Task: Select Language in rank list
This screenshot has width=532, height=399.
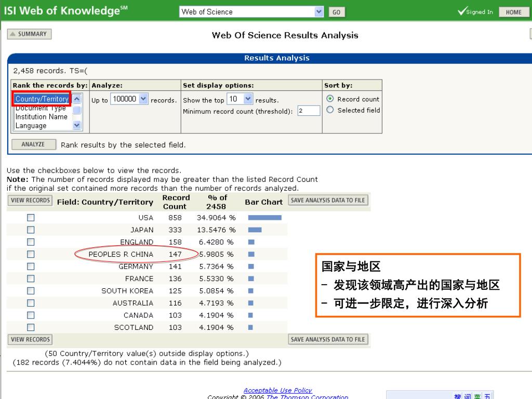Action: tap(31, 126)
